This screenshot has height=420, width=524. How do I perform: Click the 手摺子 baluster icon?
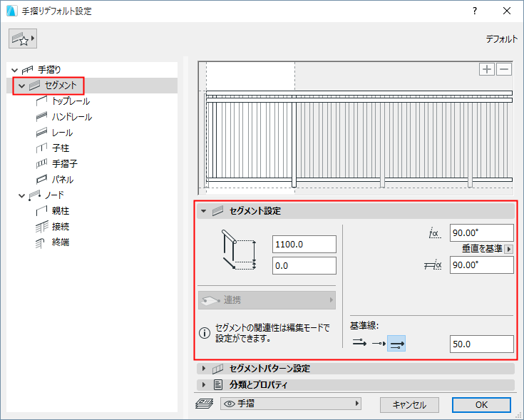(41, 163)
